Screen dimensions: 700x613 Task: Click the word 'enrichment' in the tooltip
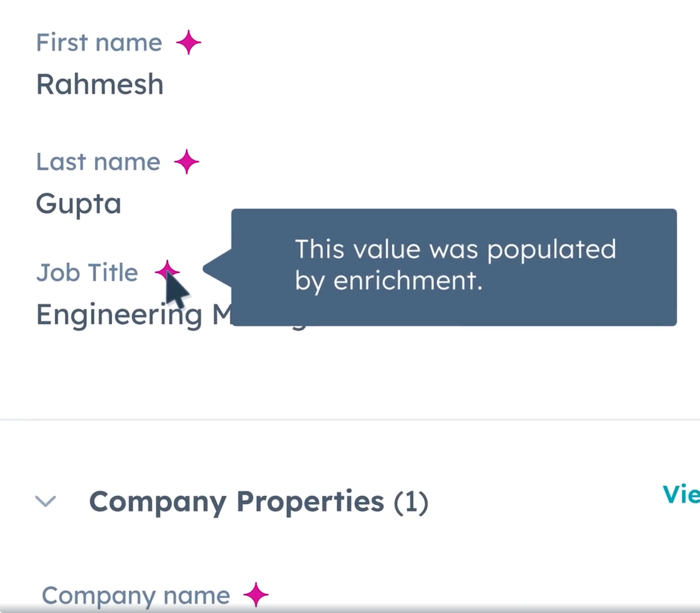(x=408, y=281)
